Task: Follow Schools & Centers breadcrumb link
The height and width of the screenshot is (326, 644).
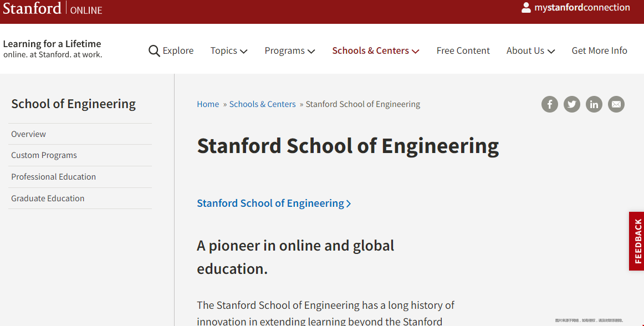Action: click(263, 104)
